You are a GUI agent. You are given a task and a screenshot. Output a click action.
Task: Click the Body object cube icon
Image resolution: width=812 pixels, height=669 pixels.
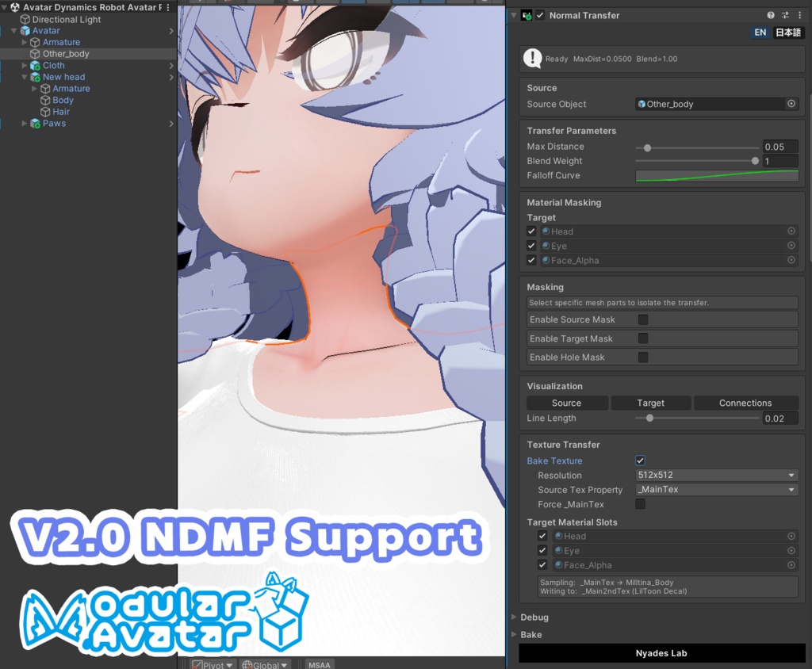pos(45,100)
